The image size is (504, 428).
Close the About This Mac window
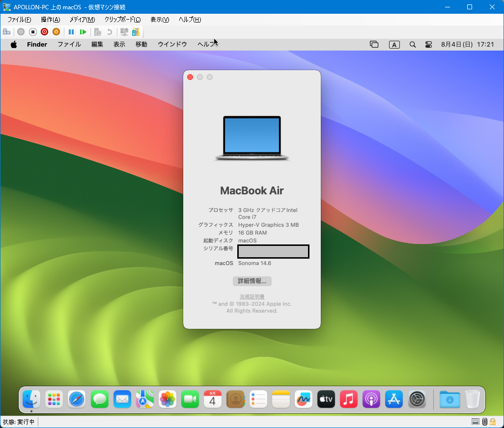pos(190,77)
